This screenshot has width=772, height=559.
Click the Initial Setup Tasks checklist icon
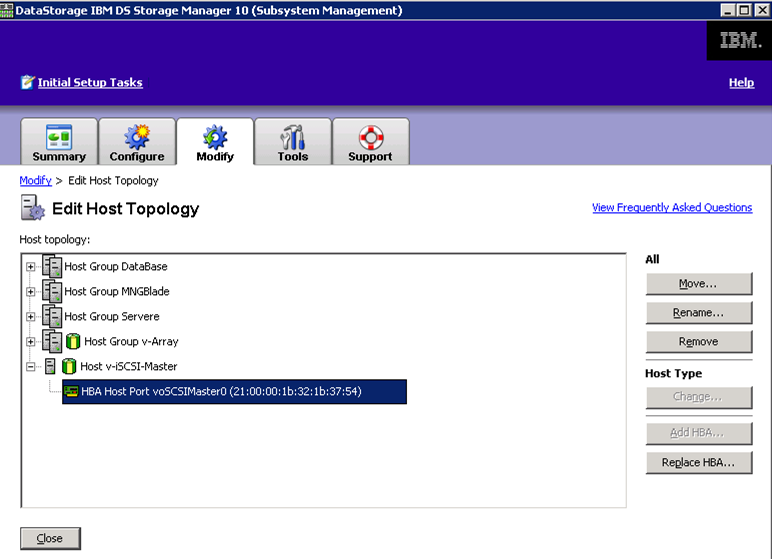(x=27, y=83)
